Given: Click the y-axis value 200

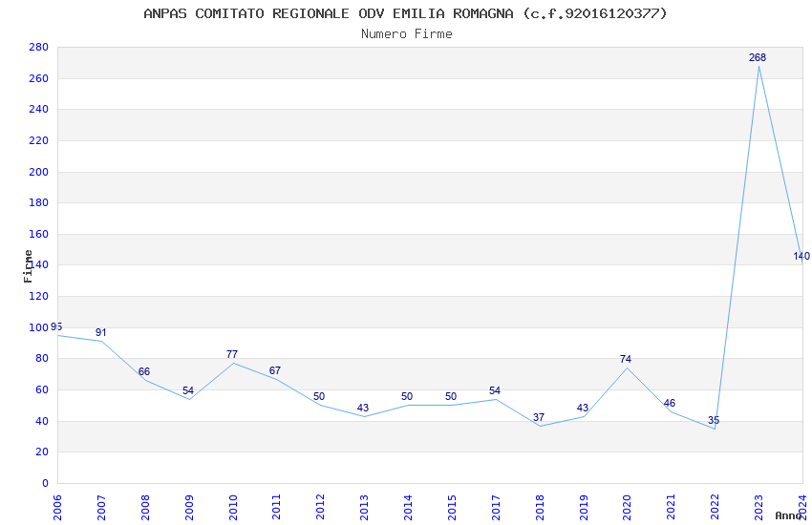Looking at the screenshot, I should (x=39, y=172).
